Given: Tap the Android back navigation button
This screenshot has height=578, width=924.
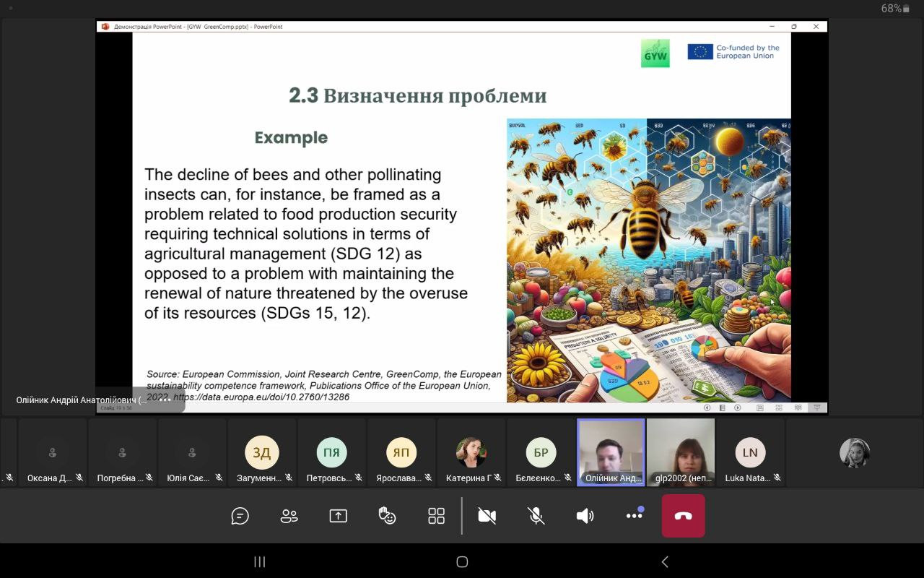Looking at the screenshot, I should tap(665, 561).
